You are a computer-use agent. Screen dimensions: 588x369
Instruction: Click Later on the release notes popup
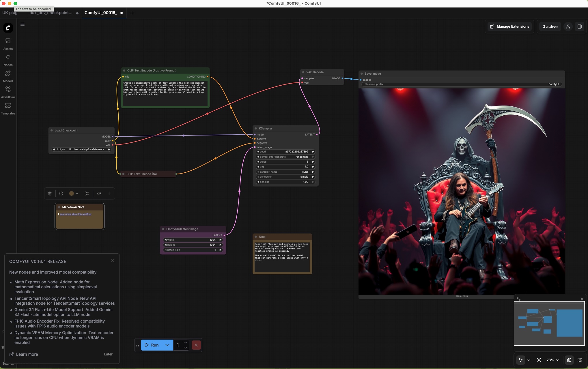tap(108, 354)
